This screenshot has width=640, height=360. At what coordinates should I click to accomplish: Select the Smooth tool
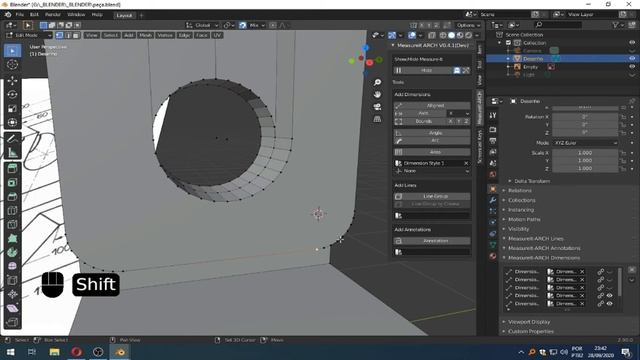(x=12, y=266)
